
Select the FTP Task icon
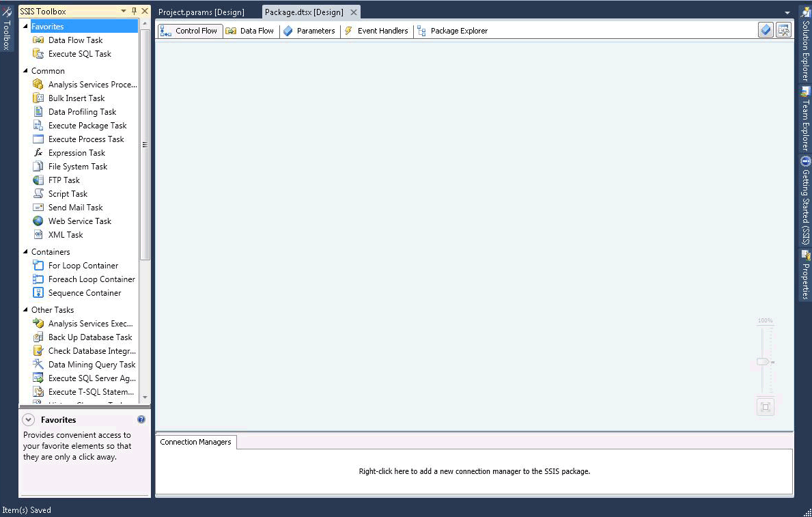38,180
